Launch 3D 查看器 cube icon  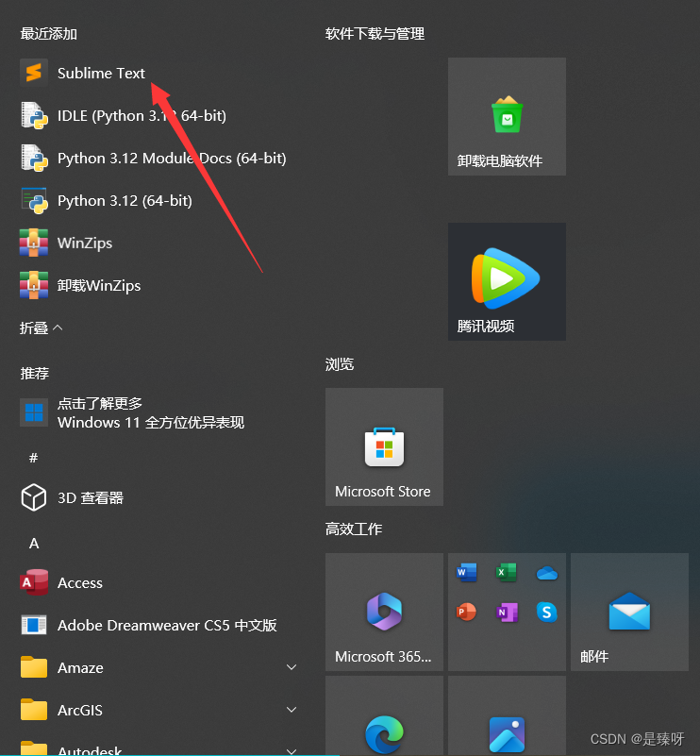(34, 497)
